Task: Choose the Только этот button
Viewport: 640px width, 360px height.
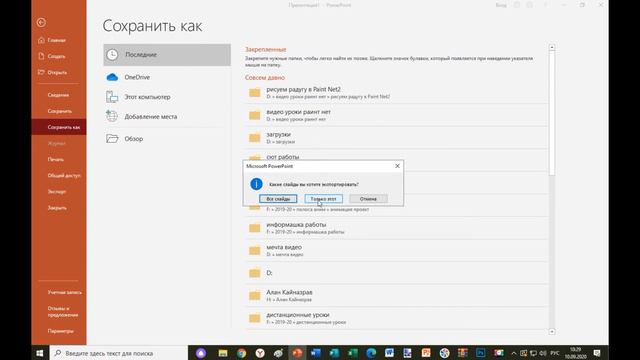Action: pyautogui.click(x=324, y=199)
